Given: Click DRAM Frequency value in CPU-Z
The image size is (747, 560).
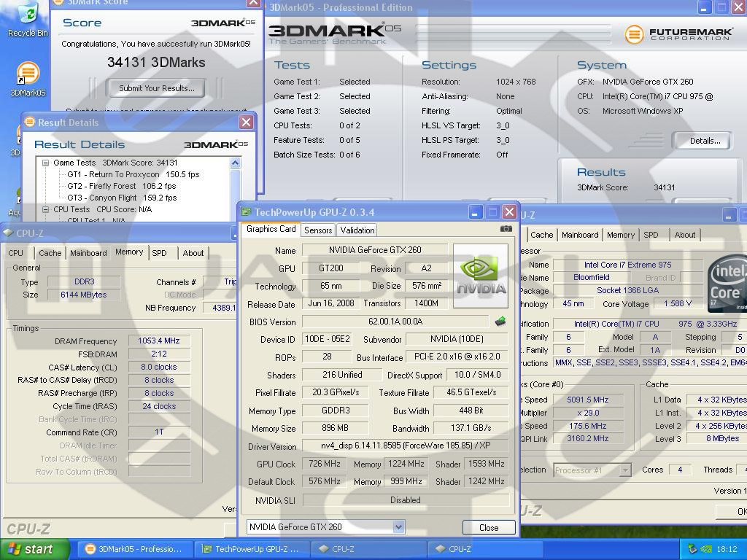Looking at the screenshot, I should pos(159,341).
